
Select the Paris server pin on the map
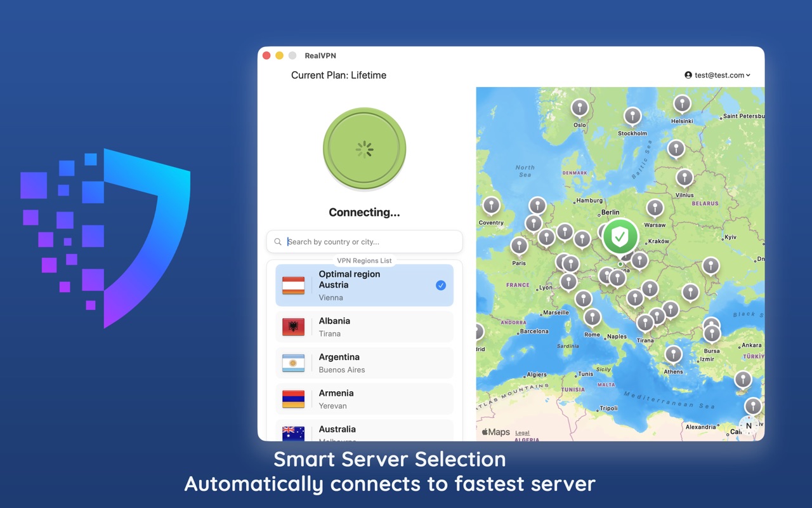519,245
